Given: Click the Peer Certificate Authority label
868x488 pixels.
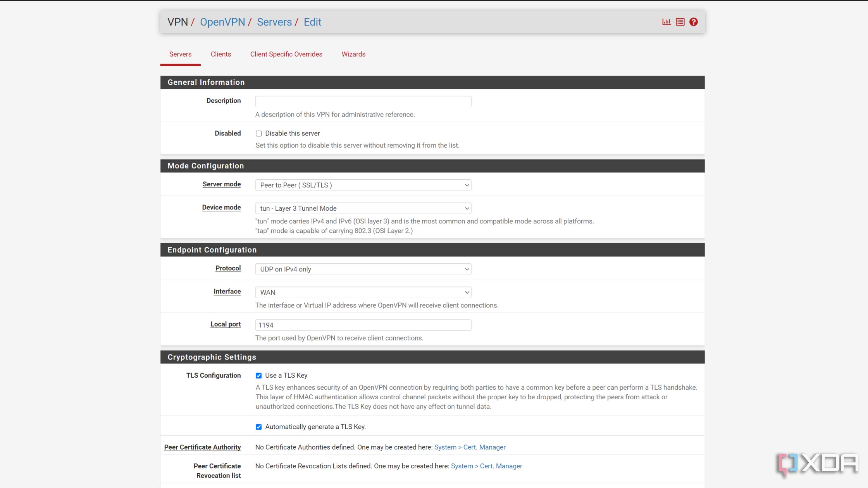Looking at the screenshot, I should click(x=202, y=447).
